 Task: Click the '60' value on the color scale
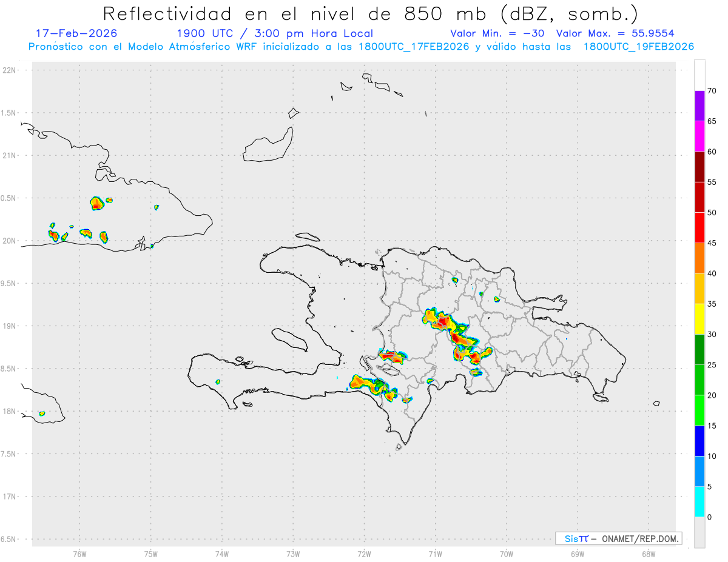[x=712, y=152]
